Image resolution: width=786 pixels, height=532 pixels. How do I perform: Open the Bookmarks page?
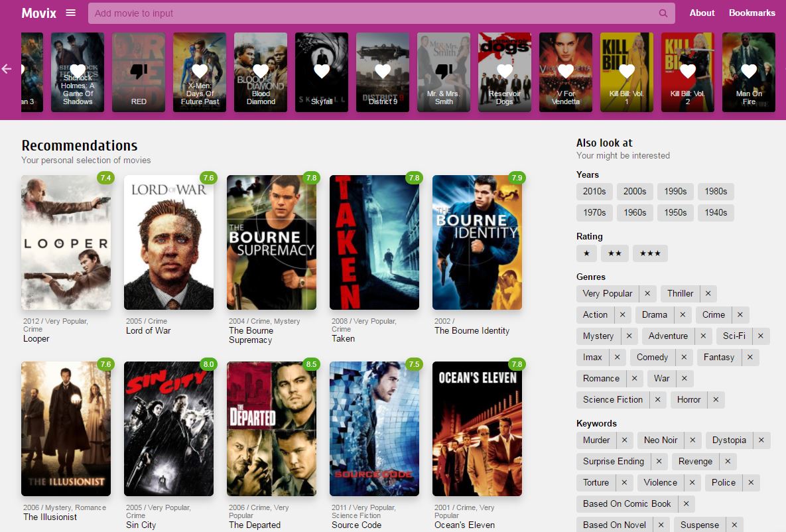click(x=752, y=13)
